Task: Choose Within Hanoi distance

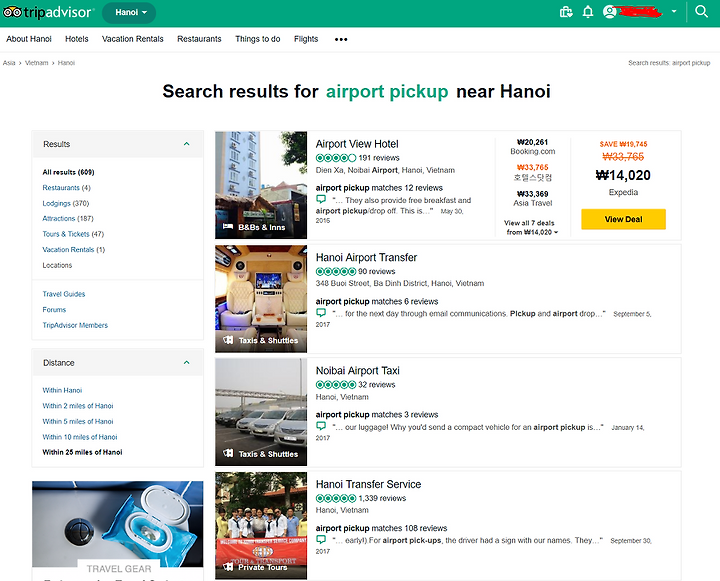Action: (x=62, y=390)
